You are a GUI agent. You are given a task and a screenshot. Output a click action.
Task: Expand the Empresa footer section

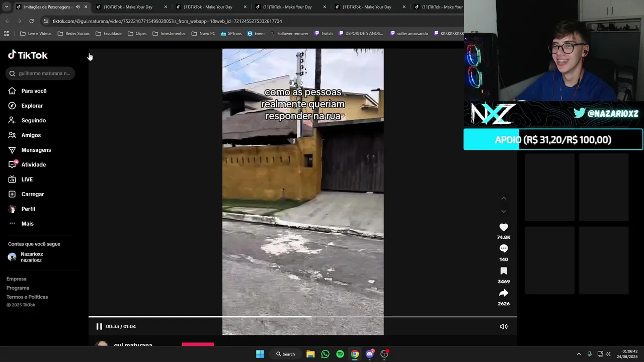(x=17, y=279)
